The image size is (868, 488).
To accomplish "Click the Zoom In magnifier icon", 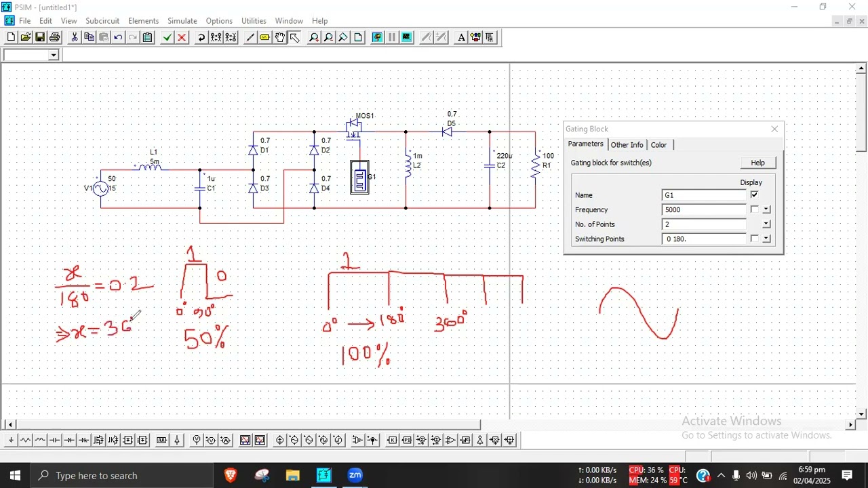I will tap(314, 37).
